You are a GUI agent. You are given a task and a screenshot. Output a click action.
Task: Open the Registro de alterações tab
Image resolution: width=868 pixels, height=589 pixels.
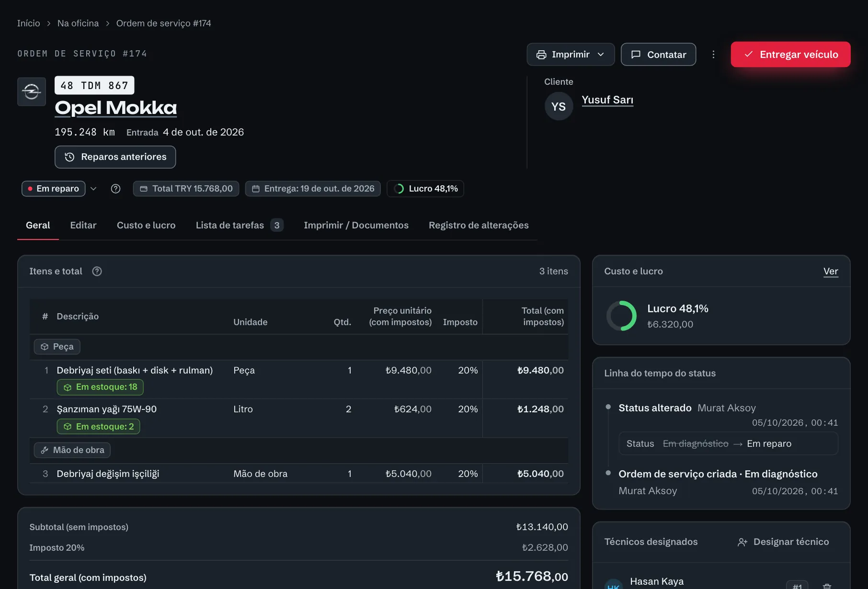pyautogui.click(x=479, y=225)
